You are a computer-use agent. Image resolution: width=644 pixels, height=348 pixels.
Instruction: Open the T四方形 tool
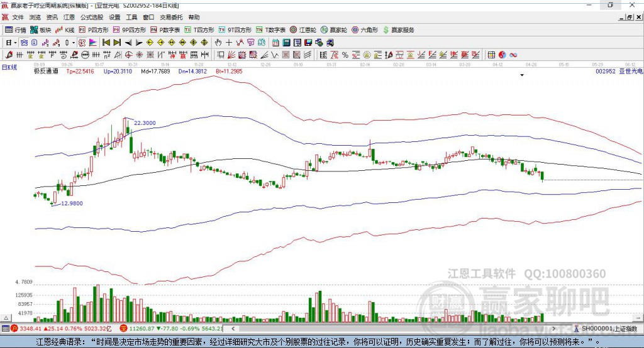(x=199, y=30)
